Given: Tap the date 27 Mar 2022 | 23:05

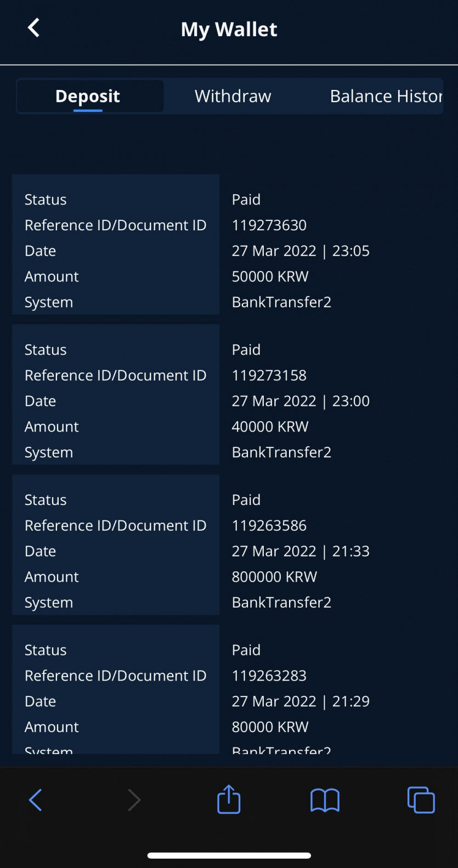Looking at the screenshot, I should pyautogui.click(x=301, y=251).
